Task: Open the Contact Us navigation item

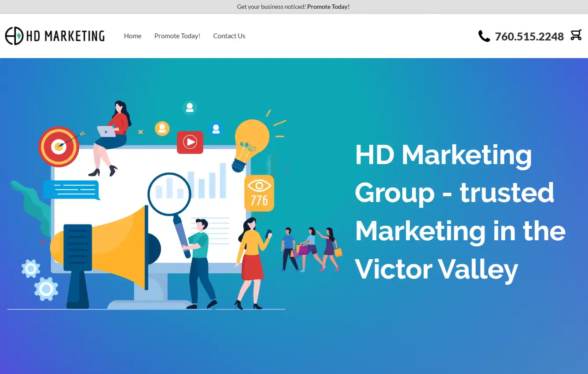Action: 229,36
